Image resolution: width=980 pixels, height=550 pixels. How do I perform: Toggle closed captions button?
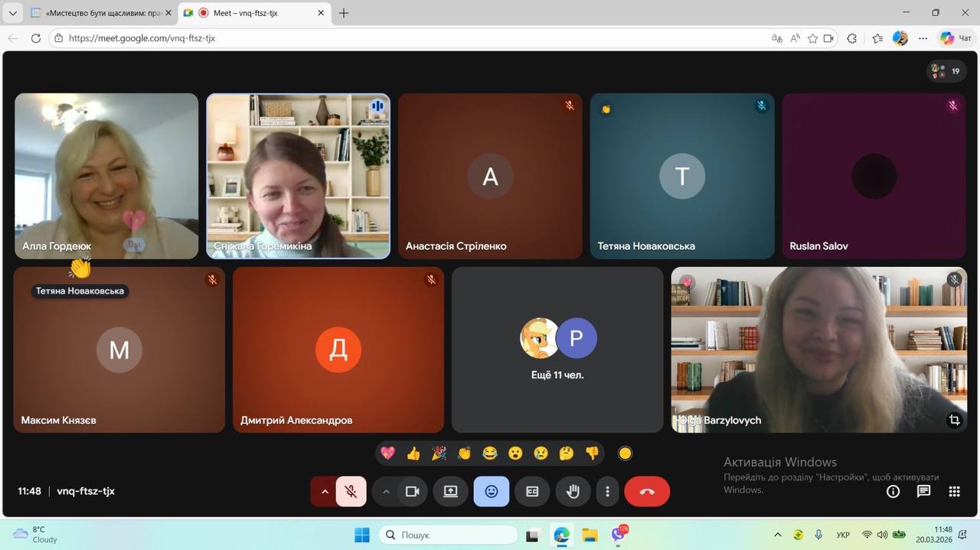[x=532, y=492]
